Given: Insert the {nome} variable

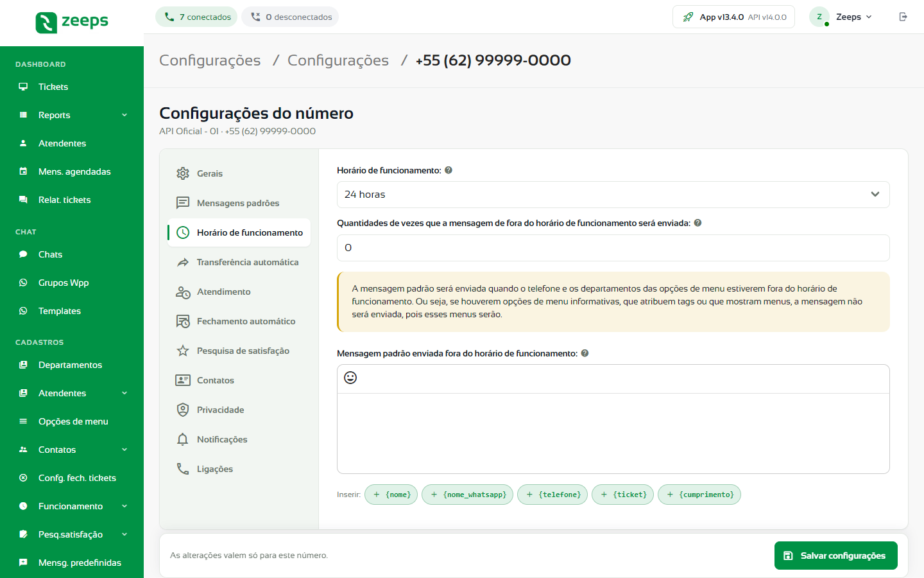Looking at the screenshot, I should [x=391, y=495].
